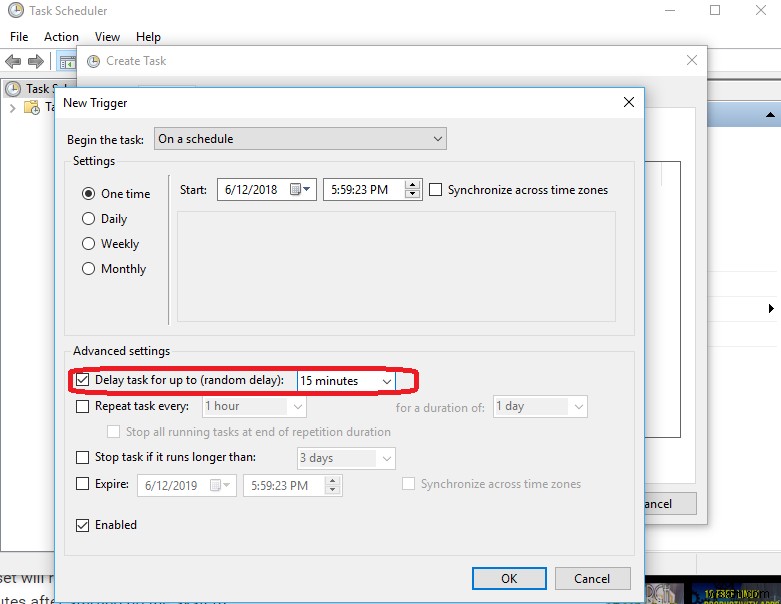Screen dimensions: 781x604
Task: Increase the start time with up spinner
Action: [412, 185]
